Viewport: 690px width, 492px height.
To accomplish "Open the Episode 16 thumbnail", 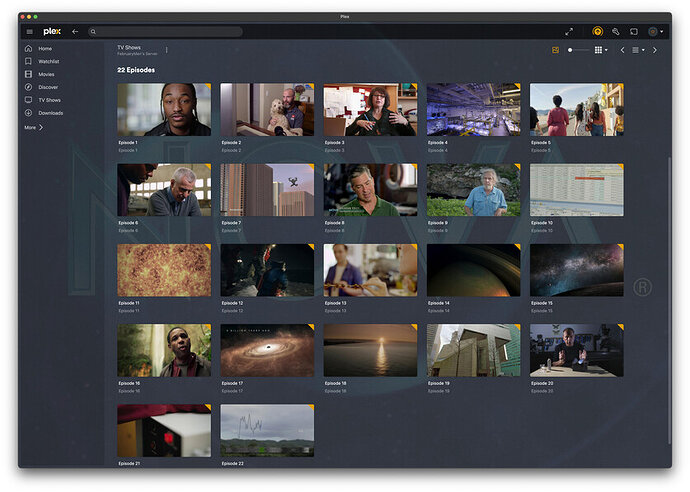I will click(x=164, y=350).
